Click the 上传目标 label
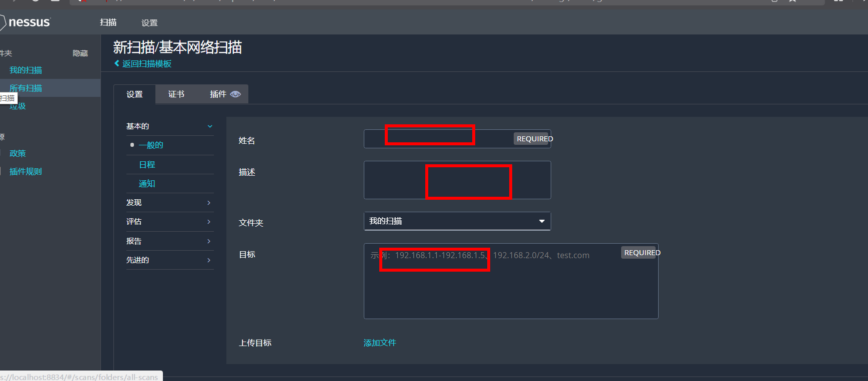This screenshot has width=868, height=381. [x=255, y=343]
